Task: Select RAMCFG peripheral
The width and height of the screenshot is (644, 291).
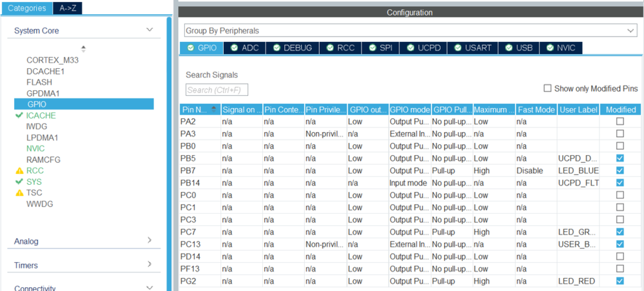Action: pos(44,160)
